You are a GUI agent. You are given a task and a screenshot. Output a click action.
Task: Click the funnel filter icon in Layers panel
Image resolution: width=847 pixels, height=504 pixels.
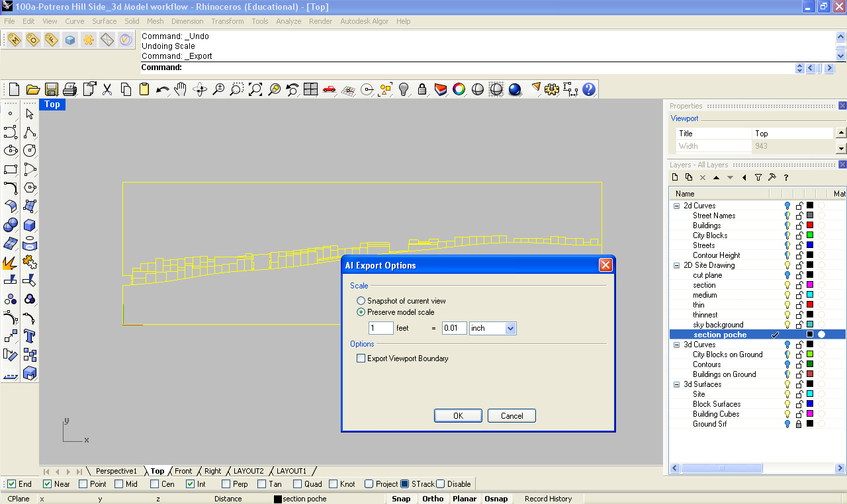click(758, 177)
